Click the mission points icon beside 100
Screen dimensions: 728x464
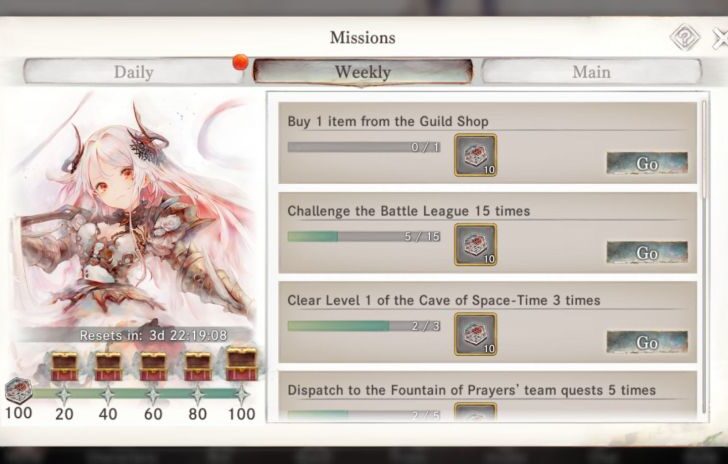click(x=18, y=391)
